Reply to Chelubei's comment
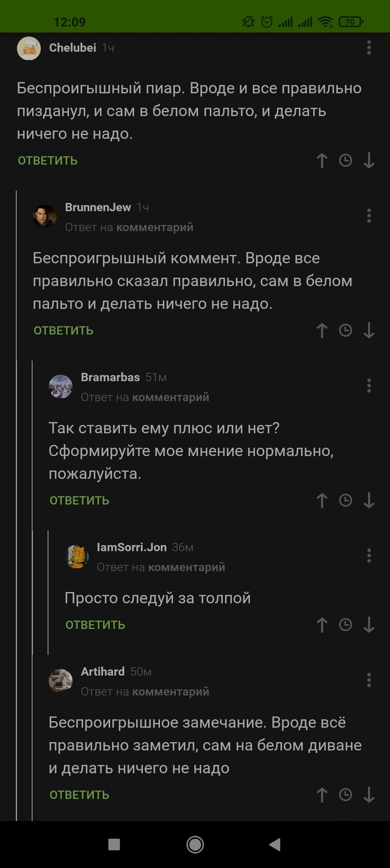Viewport: 390px width, 868px height. [x=48, y=161]
